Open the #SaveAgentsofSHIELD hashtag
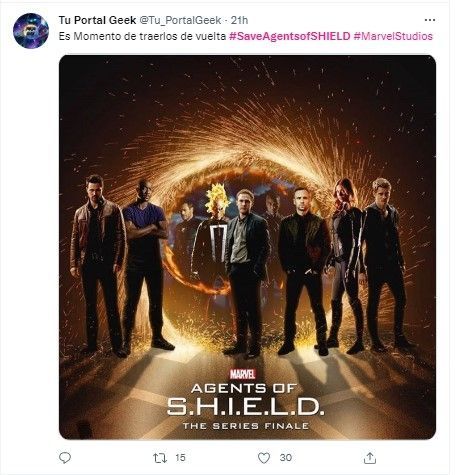The image size is (472, 475). pos(290,36)
